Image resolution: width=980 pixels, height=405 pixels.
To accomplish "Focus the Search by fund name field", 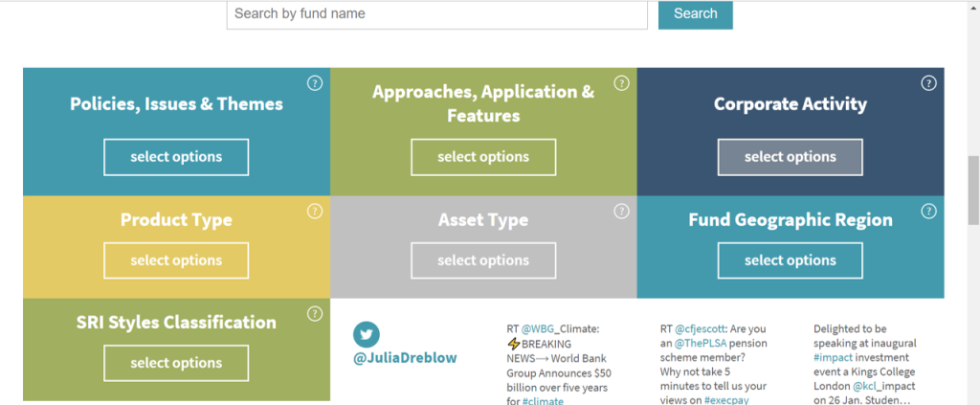I will click(437, 14).
